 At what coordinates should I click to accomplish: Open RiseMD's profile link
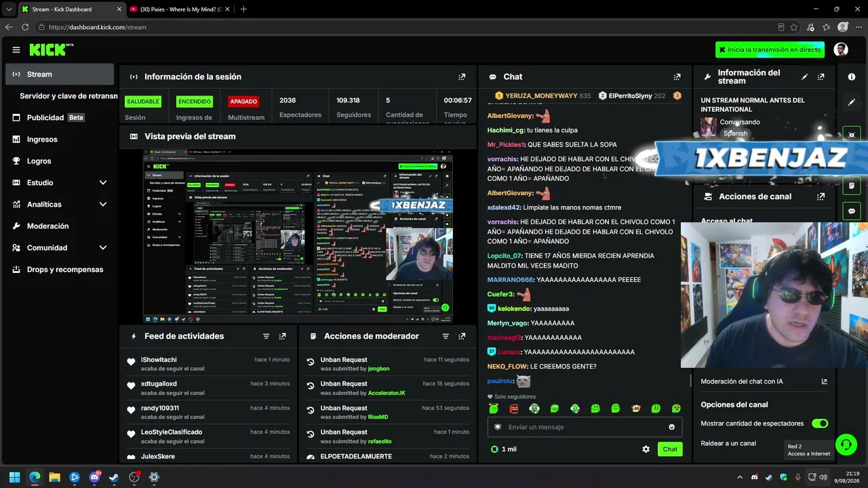(378, 418)
